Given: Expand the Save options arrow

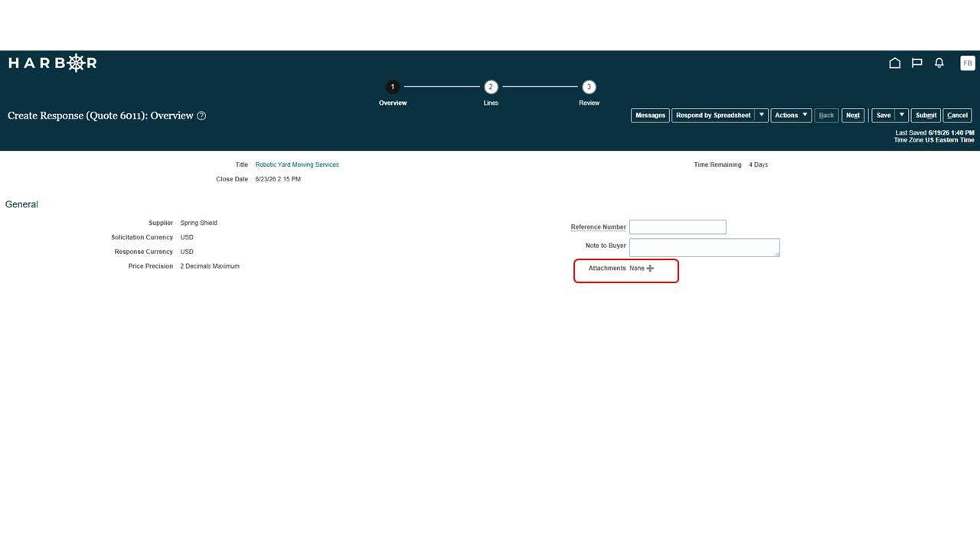Looking at the screenshot, I should coord(902,116).
